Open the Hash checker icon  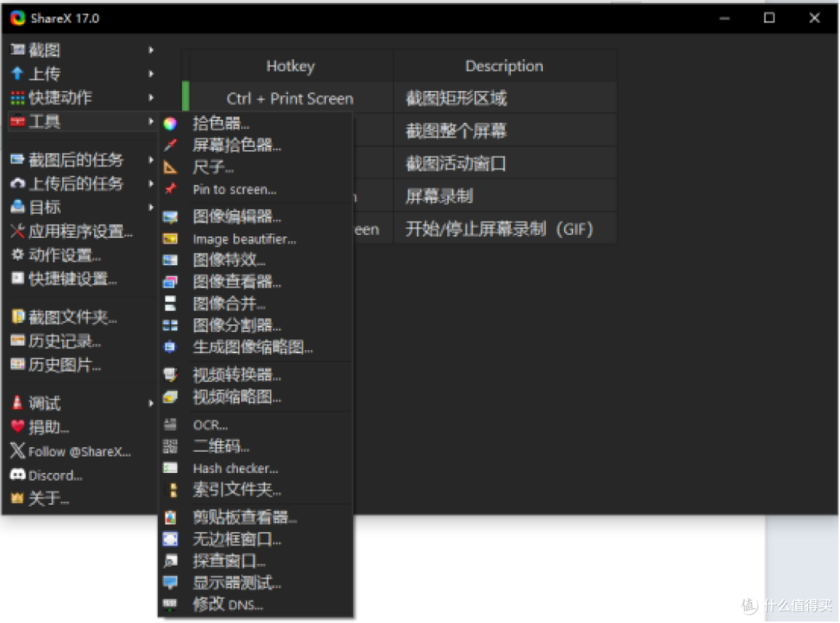pyautogui.click(x=170, y=468)
